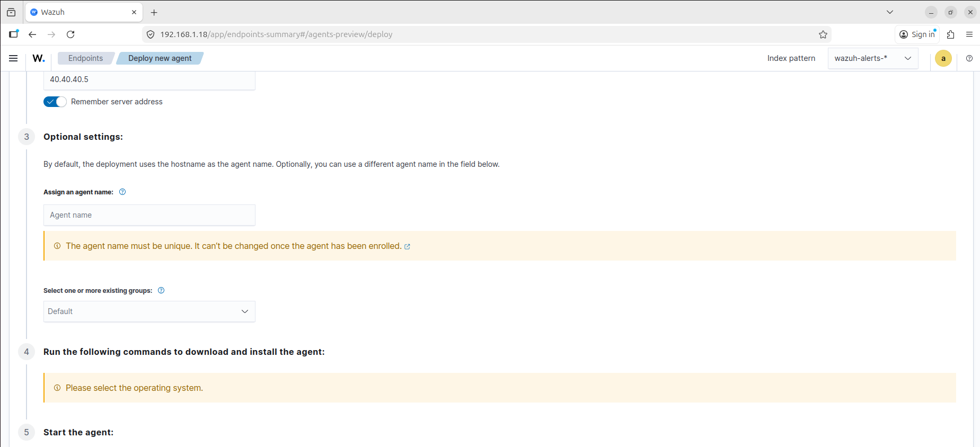Expand the Default groups dropdown
Image resolution: width=980 pixels, height=447 pixels.
[x=149, y=311]
